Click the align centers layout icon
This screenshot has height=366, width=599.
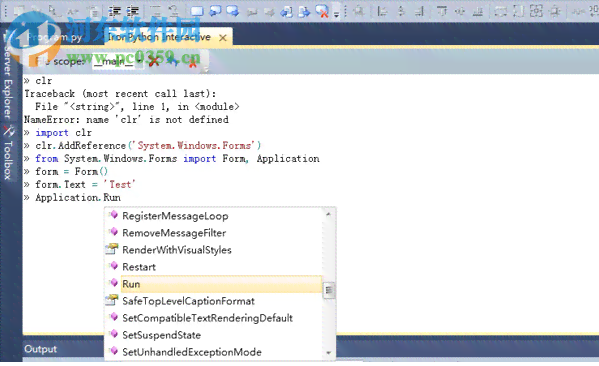tap(401, 11)
